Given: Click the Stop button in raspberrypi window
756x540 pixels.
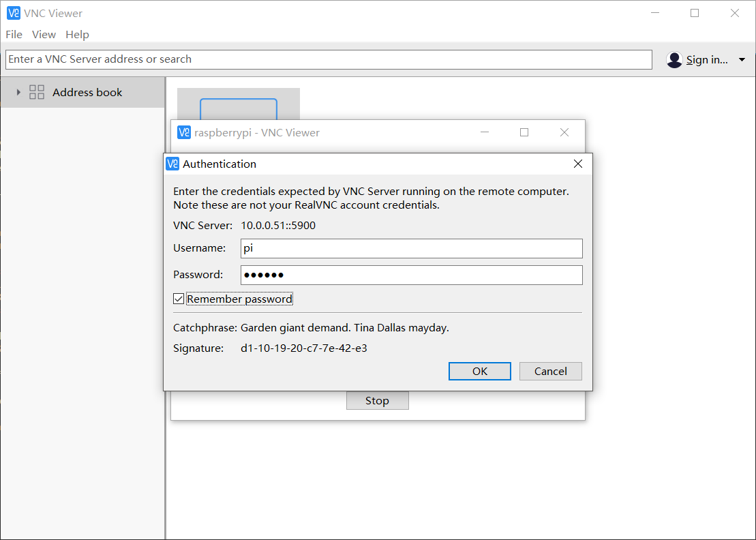Looking at the screenshot, I should click(x=377, y=401).
